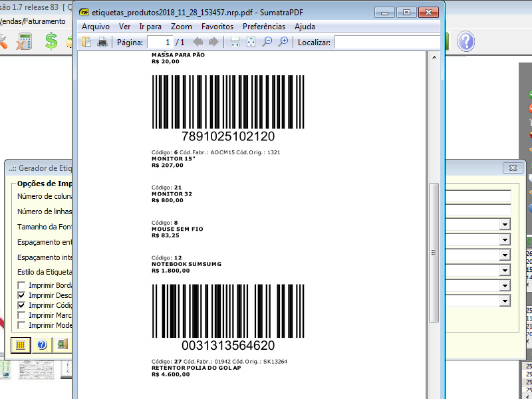
Task: Maximize the SumatraPDF window
Action: point(406,13)
